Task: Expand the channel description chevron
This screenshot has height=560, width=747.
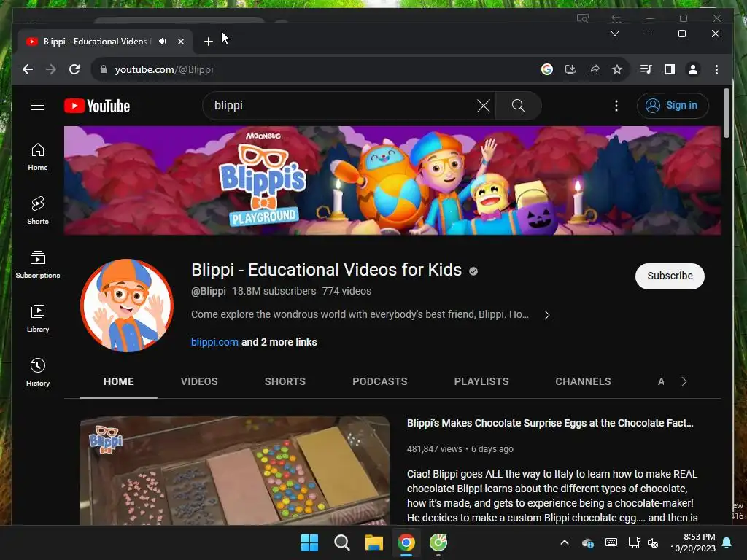Action: tap(547, 315)
